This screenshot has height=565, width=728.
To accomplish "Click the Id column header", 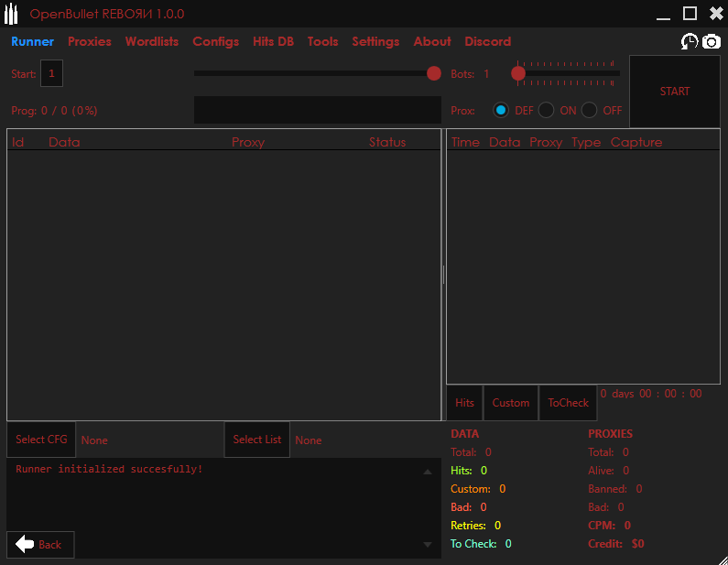I will (17, 142).
